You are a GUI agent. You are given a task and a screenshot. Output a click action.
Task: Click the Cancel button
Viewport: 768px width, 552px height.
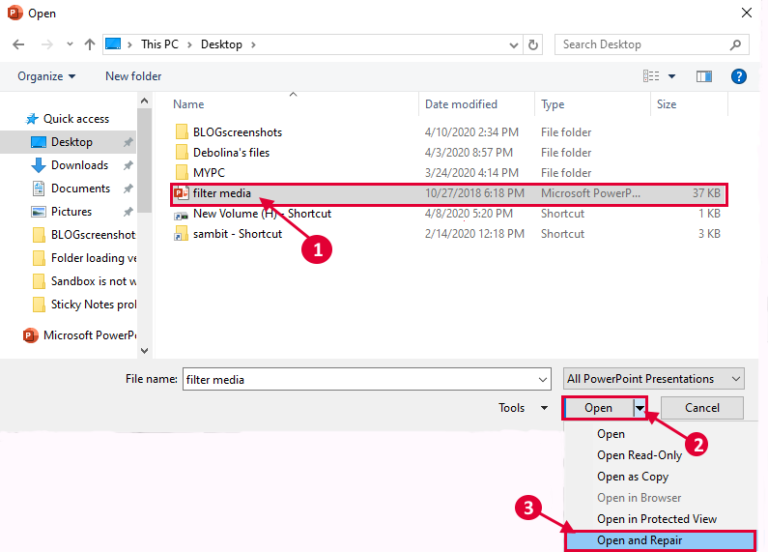pyautogui.click(x=702, y=408)
